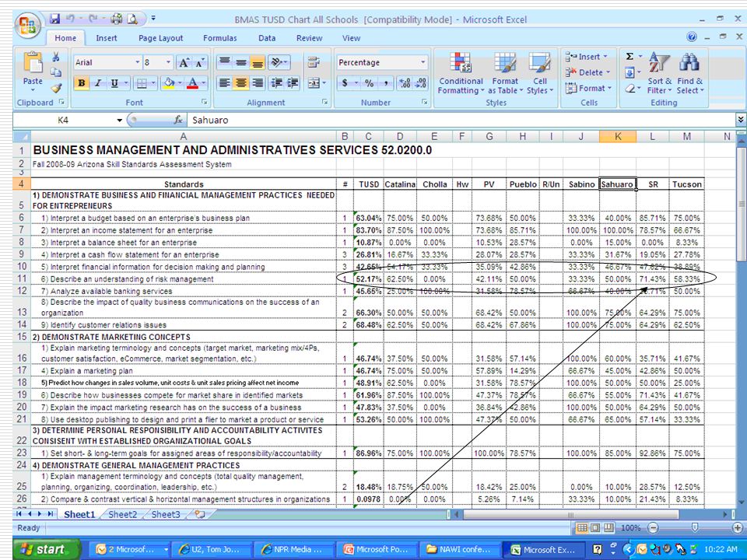
Task: Select the Format Painter brush
Action: coord(56,88)
